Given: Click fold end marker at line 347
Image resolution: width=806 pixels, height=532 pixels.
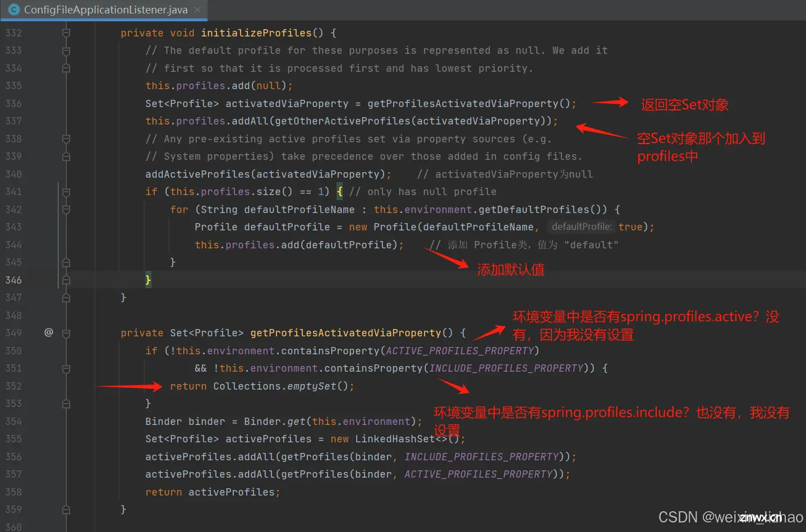Looking at the screenshot, I should 66,298.
